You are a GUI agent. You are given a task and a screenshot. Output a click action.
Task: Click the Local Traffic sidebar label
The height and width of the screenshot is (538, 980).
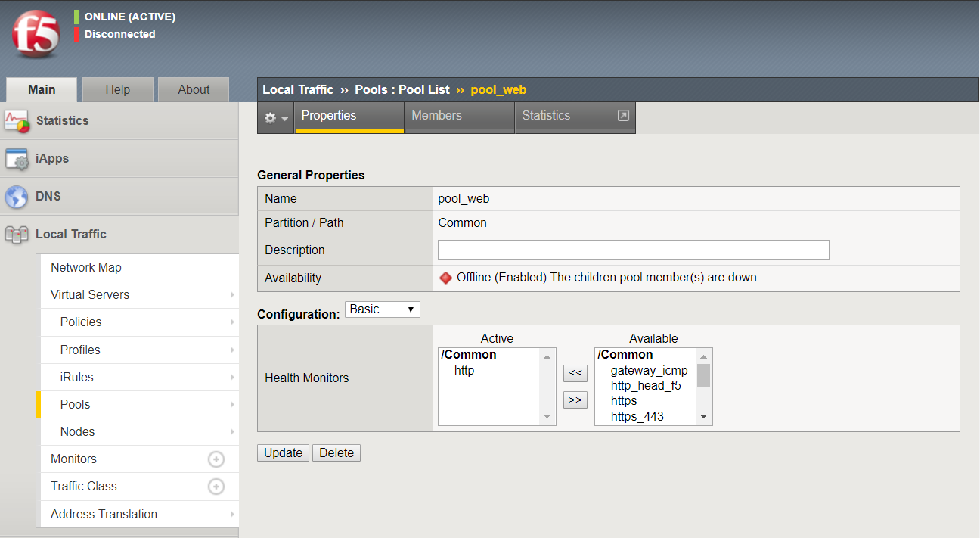pos(71,235)
